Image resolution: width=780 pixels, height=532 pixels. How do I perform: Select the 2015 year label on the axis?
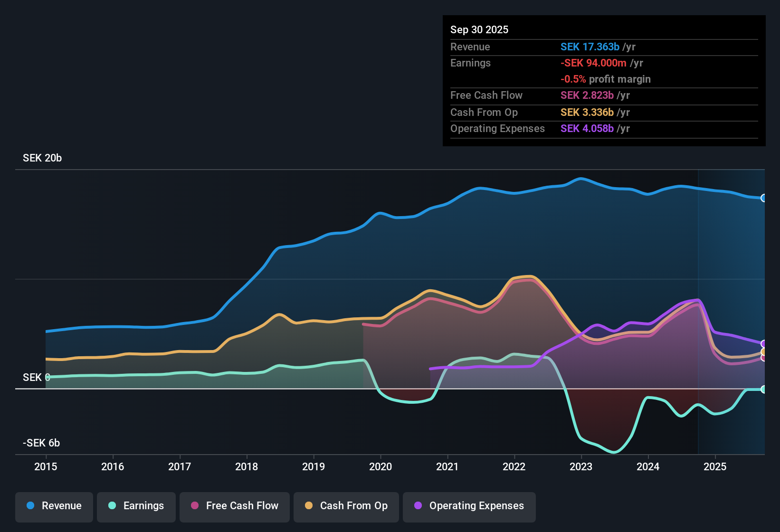pos(45,467)
